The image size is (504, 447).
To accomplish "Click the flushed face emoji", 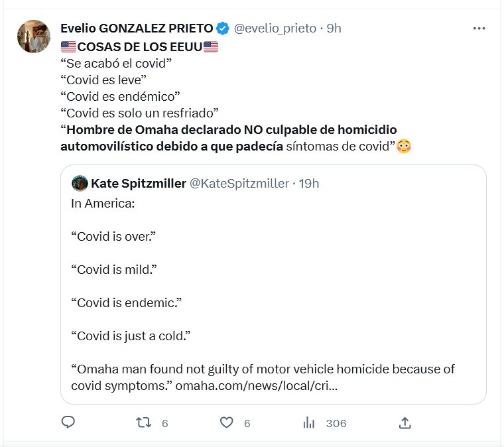I will pyautogui.click(x=404, y=145).
